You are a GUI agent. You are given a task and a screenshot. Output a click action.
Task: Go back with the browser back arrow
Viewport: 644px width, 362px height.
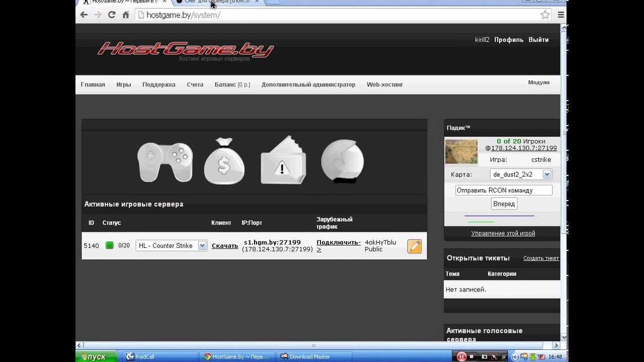pos(84,15)
